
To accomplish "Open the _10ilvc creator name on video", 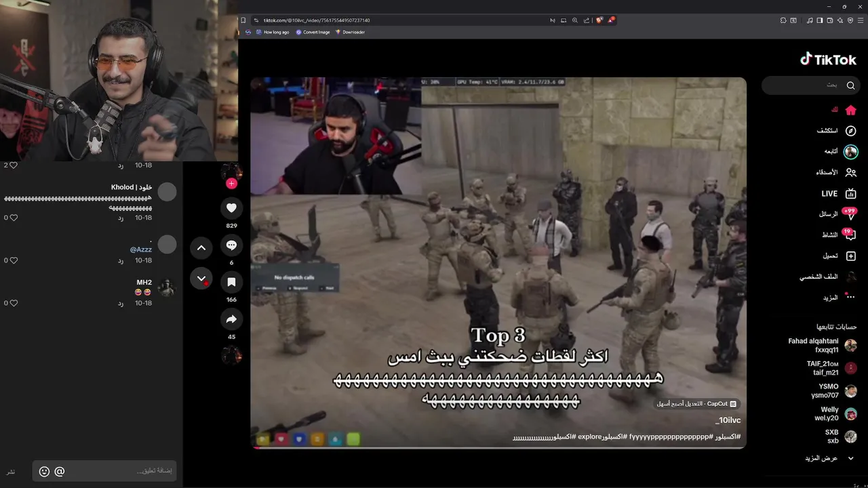I will click(728, 420).
